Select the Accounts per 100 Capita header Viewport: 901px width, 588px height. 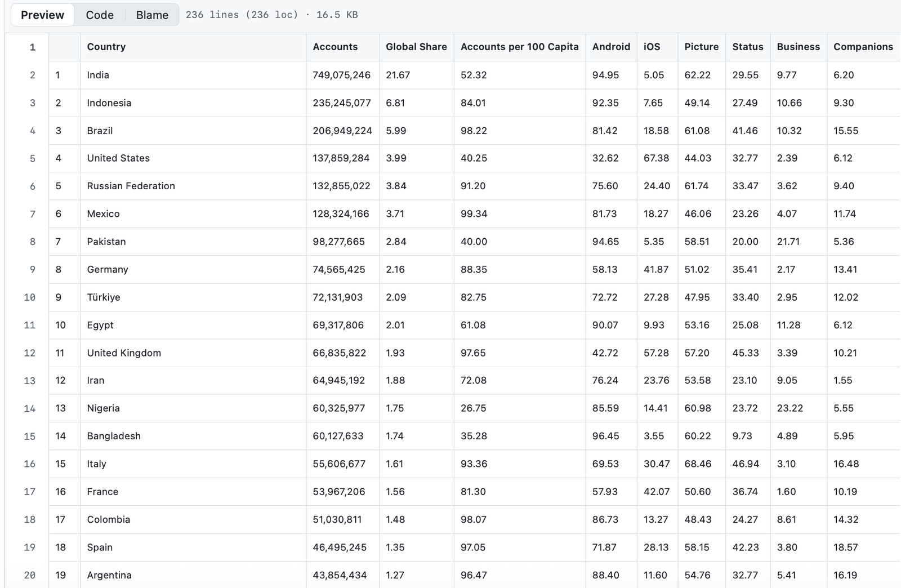click(x=519, y=47)
